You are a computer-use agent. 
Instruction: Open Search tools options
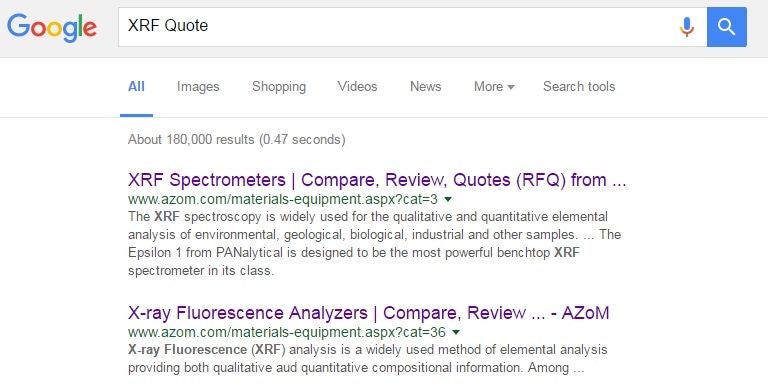579,87
